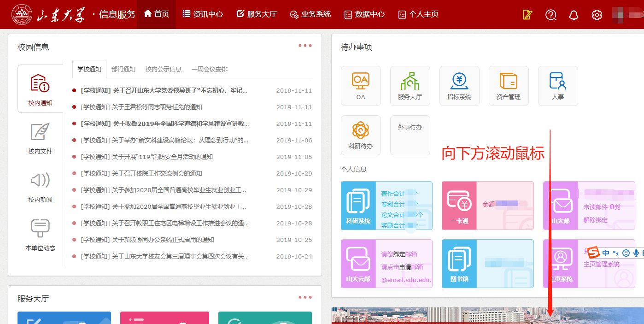Open the 资产管理 icon tile
The height and width of the screenshot is (324, 644).
point(509,86)
